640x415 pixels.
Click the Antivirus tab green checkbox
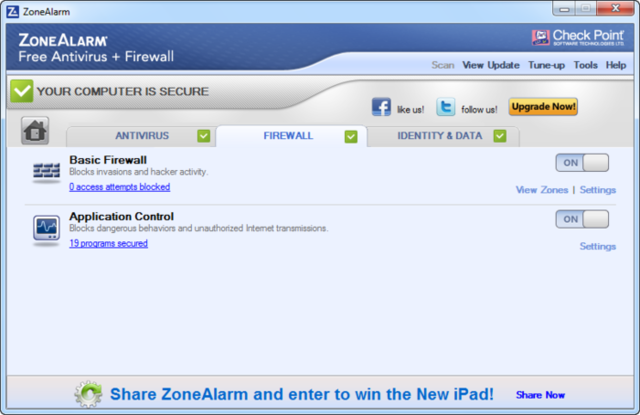(x=204, y=136)
